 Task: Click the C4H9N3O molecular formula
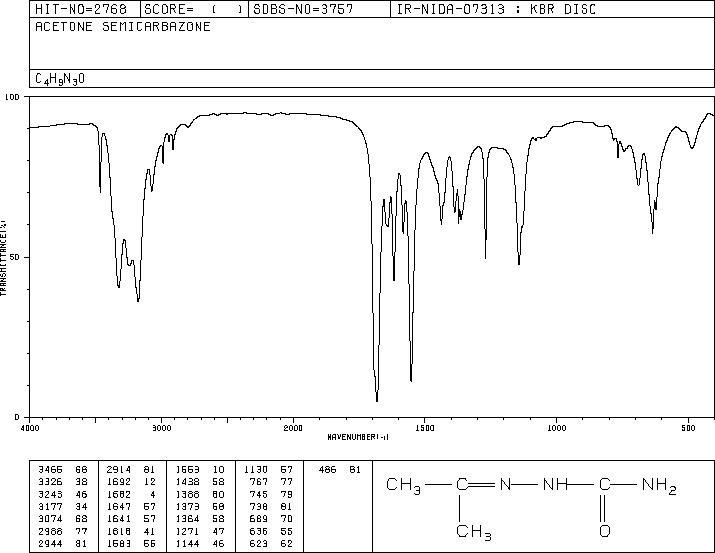pyautogui.click(x=60, y=79)
